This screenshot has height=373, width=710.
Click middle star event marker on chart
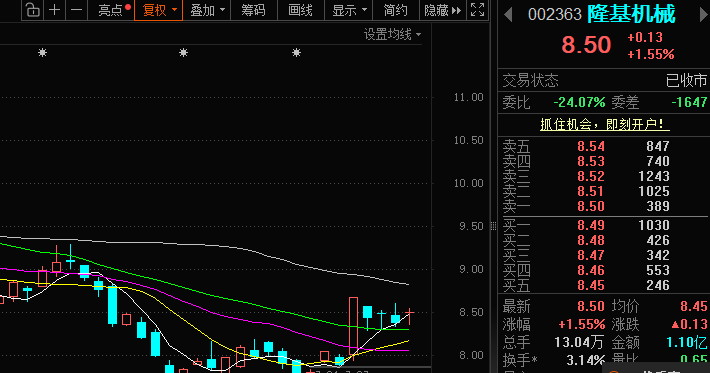pyautogui.click(x=183, y=53)
